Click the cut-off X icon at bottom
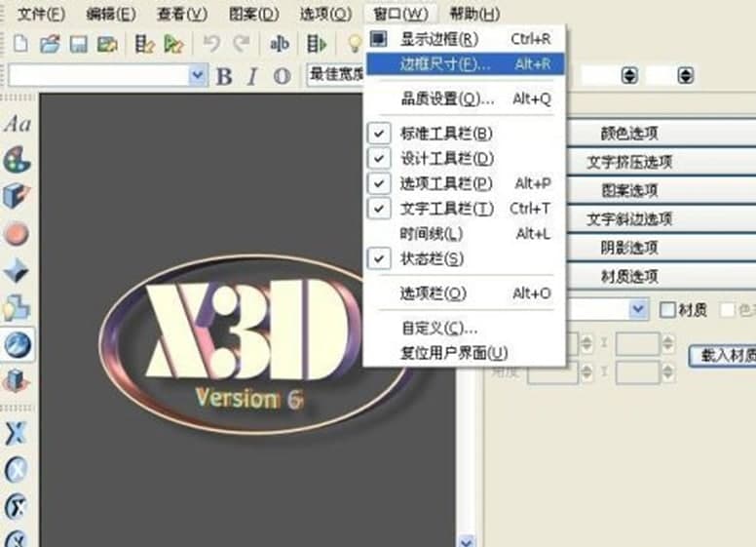Viewport: 756px width, 547px height. pos(16,538)
